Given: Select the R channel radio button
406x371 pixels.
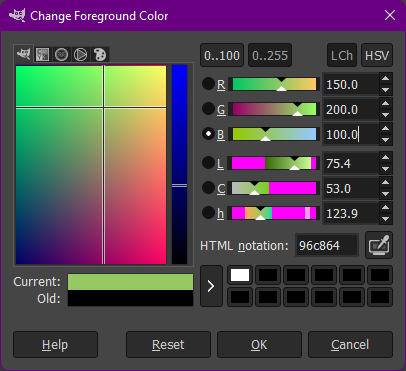Looking at the screenshot, I should pos(208,84).
